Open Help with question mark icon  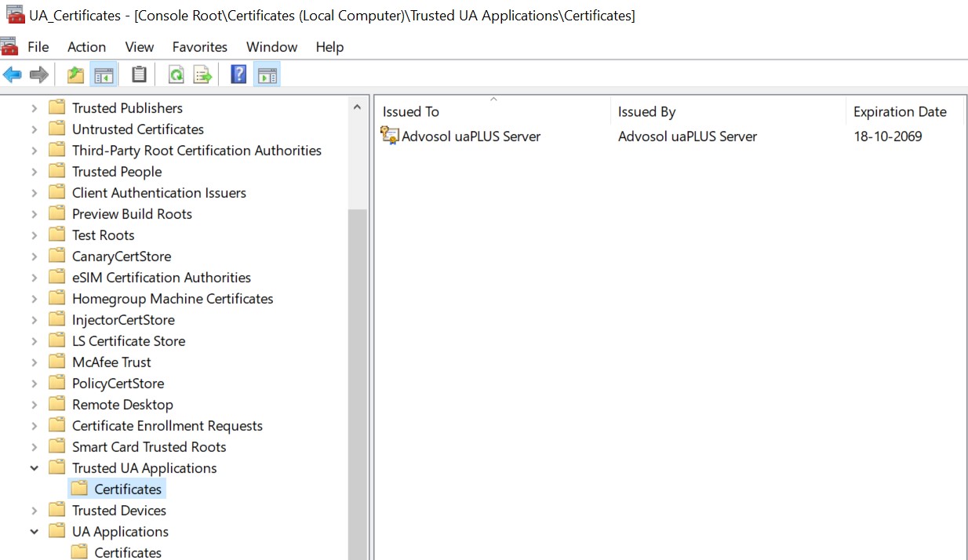[x=238, y=75]
